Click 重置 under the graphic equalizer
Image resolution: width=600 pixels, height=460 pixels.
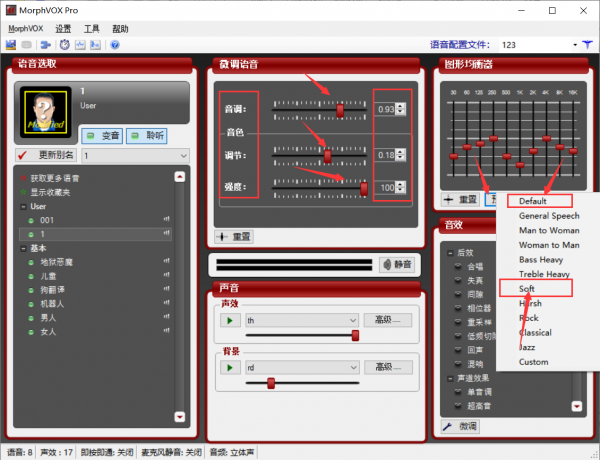point(461,199)
